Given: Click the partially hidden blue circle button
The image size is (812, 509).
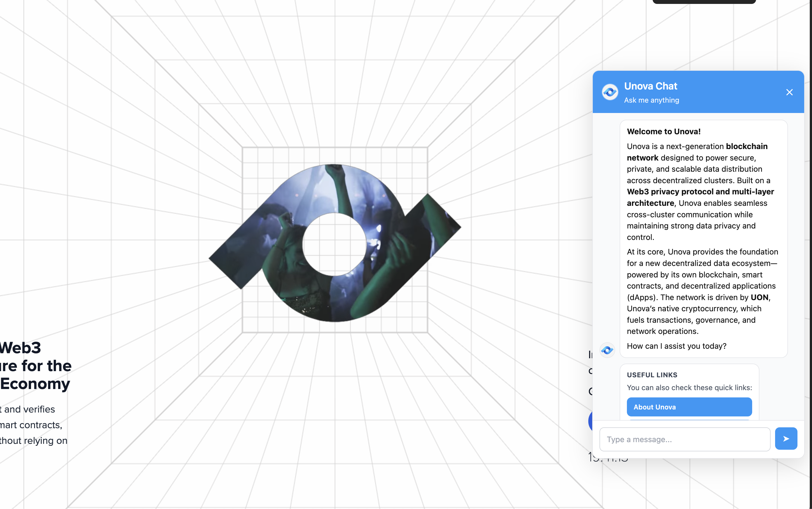Looking at the screenshot, I should [590, 421].
